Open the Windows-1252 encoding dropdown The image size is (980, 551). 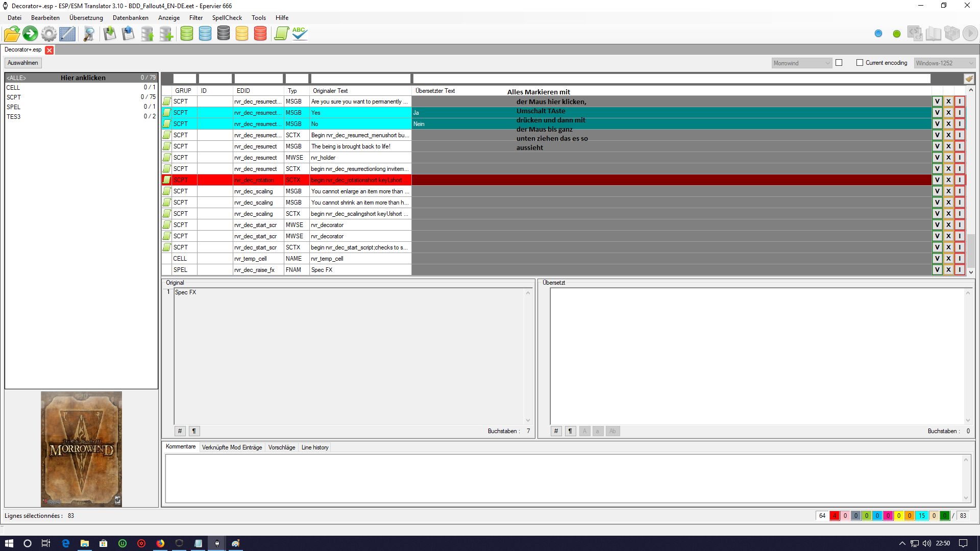click(945, 63)
